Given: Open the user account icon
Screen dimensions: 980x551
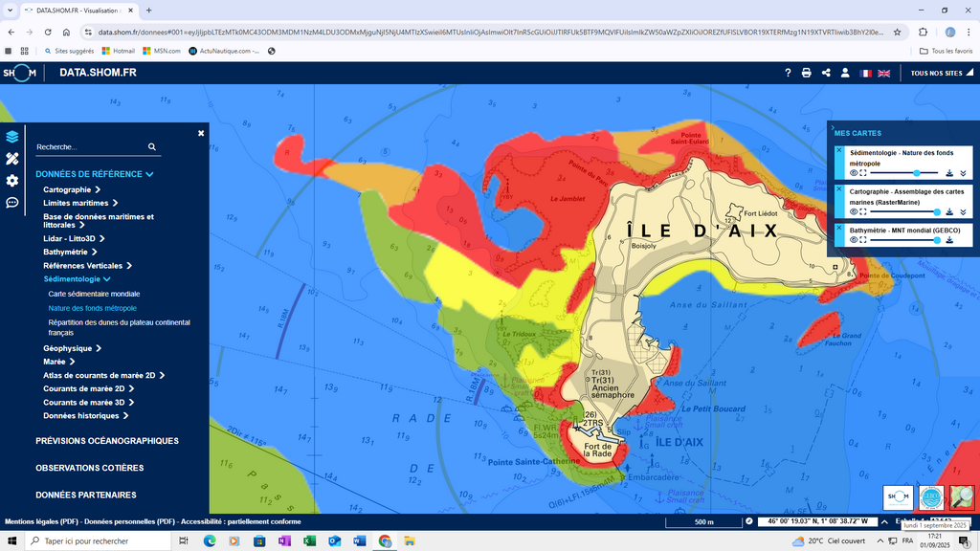Looking at the screenshot, I should click(845, 73).
